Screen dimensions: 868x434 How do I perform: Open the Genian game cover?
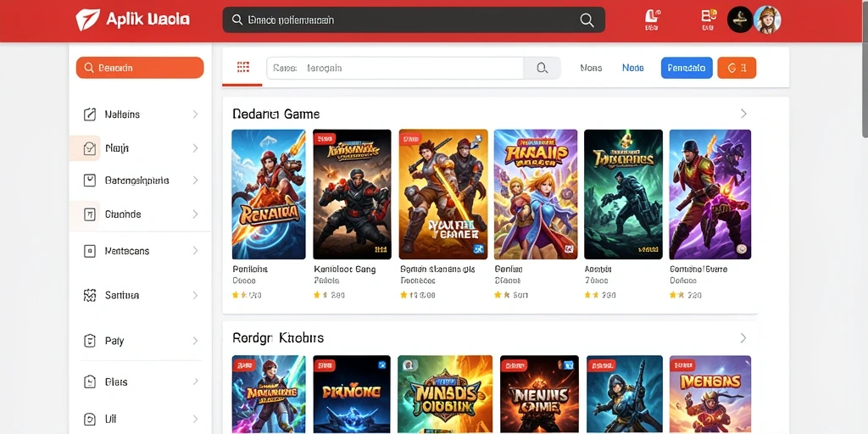[x=536, y=194]
